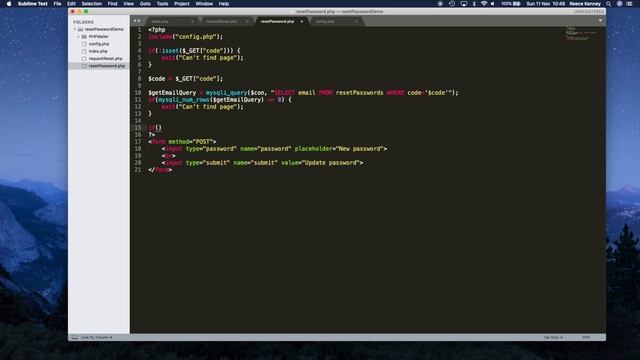The image size is (640, 360).
Task: Click the config.php file icon in sidebar
Action: [x=84, y=44]
